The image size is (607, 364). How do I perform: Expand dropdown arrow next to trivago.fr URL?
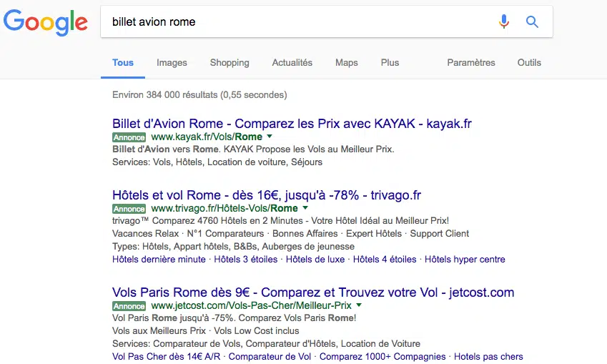coord(305,208)
